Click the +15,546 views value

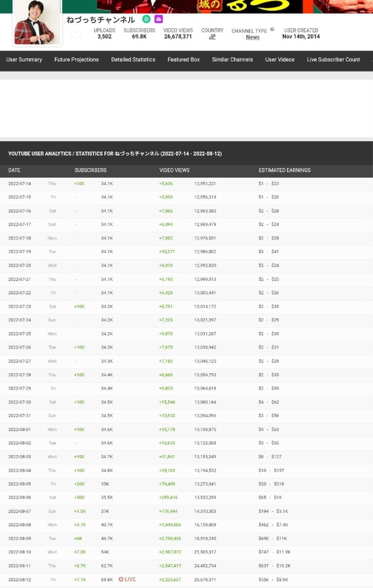167,402
